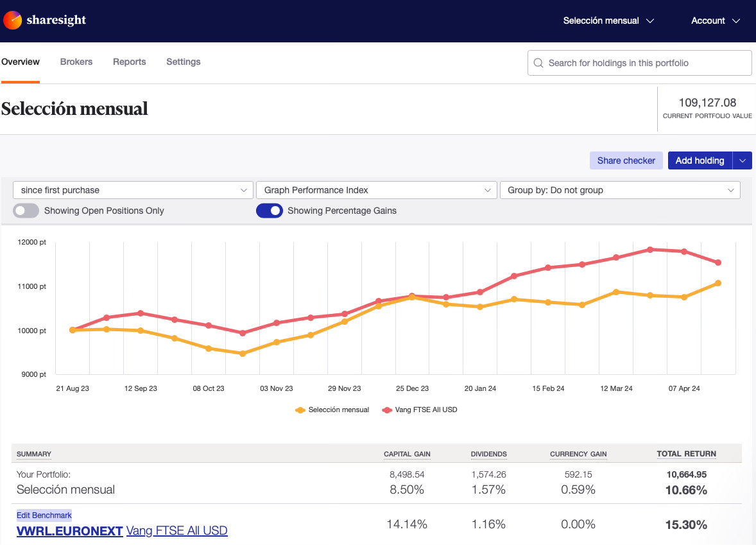Click the 12000 pt axis label

(32, 242)
